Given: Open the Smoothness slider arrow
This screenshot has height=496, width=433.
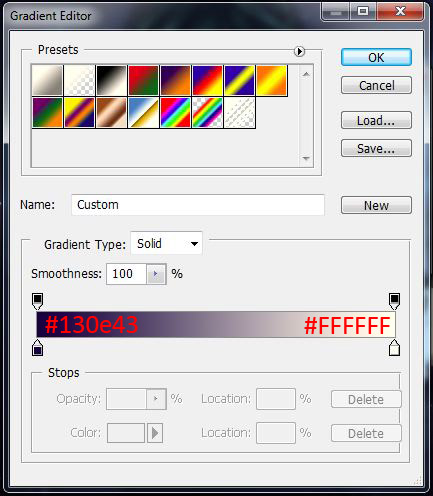Looking at the screenshot, I should point(156,274).
